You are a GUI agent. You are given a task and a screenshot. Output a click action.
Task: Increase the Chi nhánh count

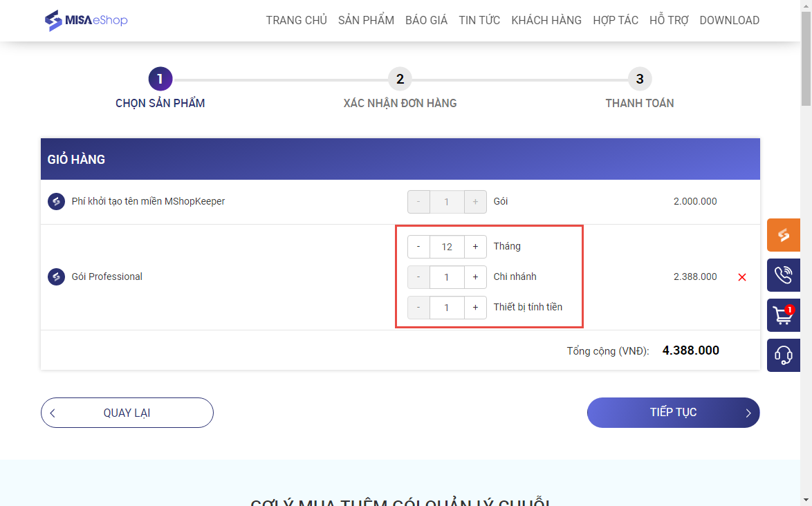(475, 277)
